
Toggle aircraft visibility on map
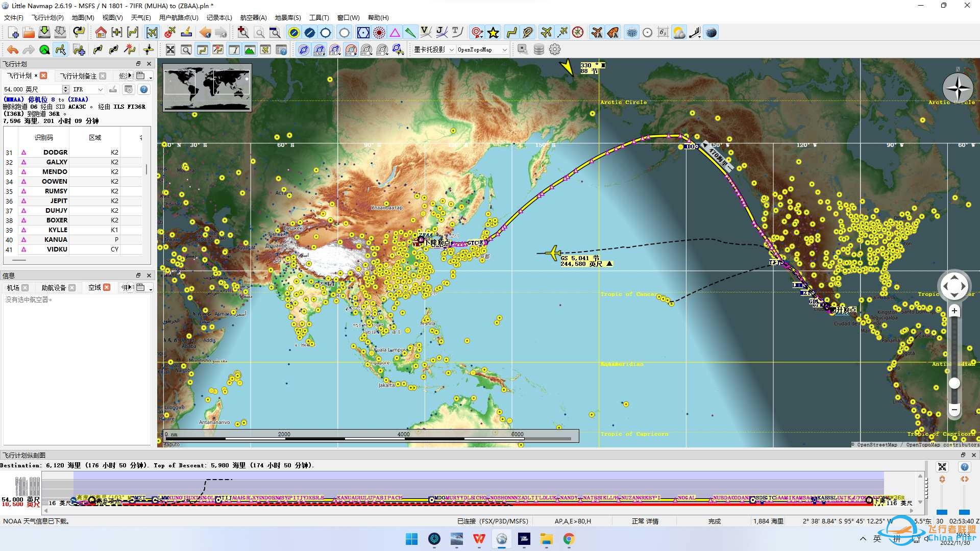[x=546, y=33]
